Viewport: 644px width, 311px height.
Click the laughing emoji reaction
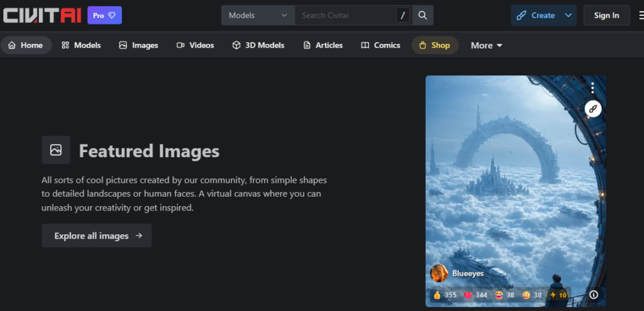(505, 295)
